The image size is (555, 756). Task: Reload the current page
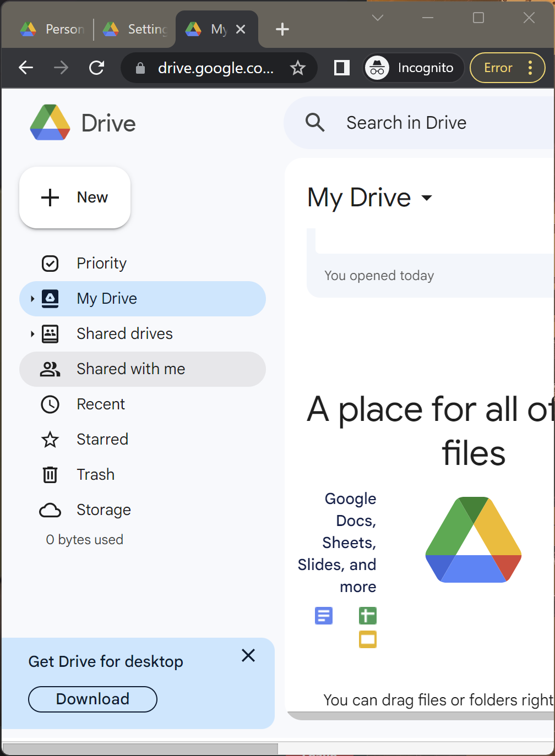point(97,68)
